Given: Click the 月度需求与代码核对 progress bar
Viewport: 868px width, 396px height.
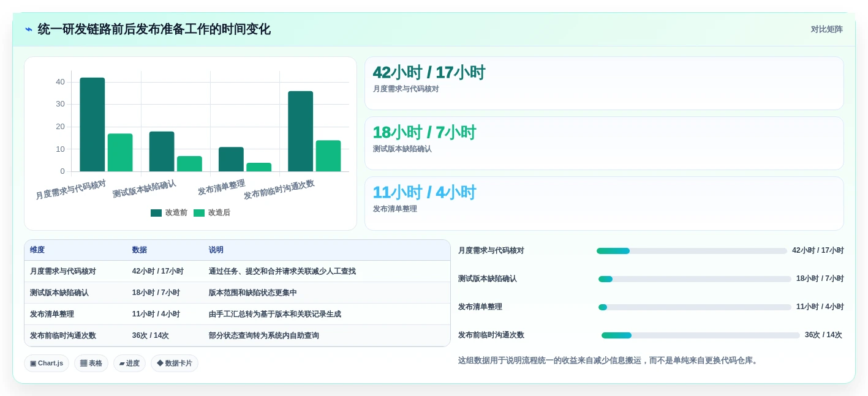Looking at the screenshot, I should [x=692, y=251].
